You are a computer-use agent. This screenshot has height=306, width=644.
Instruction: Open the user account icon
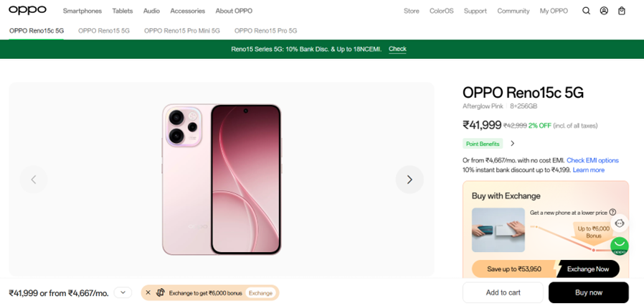[x=604, y=11]
